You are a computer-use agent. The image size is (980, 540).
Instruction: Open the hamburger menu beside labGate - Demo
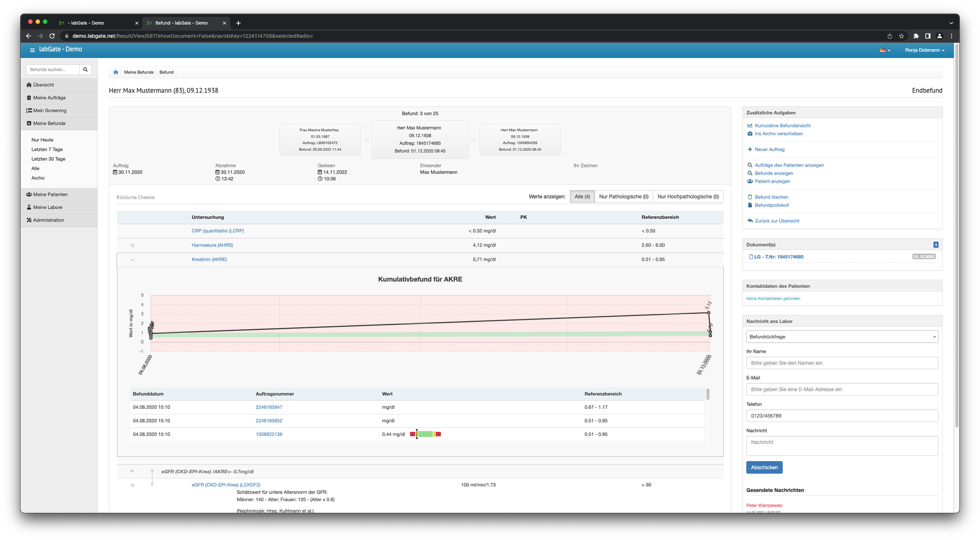tap(32, 50)
